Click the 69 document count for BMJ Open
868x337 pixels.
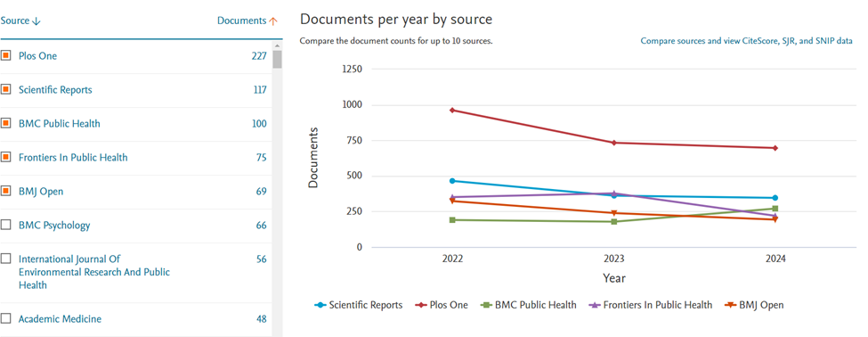[x=261, y=191]
